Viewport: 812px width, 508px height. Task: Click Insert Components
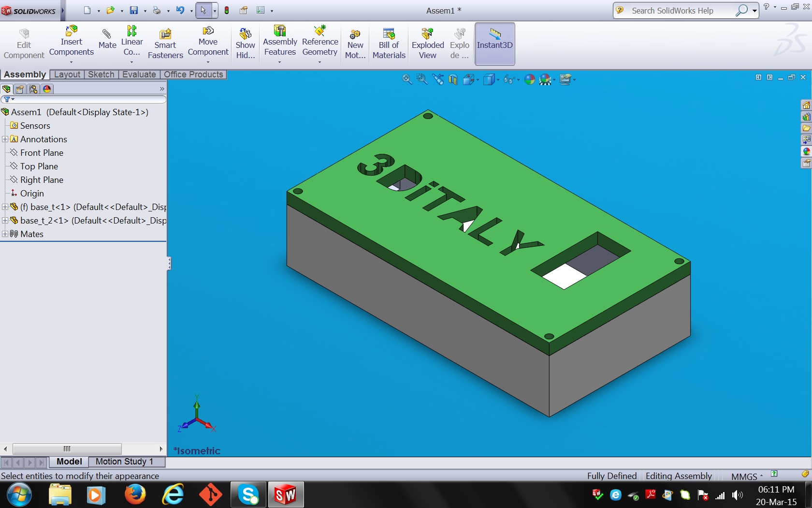72,44
